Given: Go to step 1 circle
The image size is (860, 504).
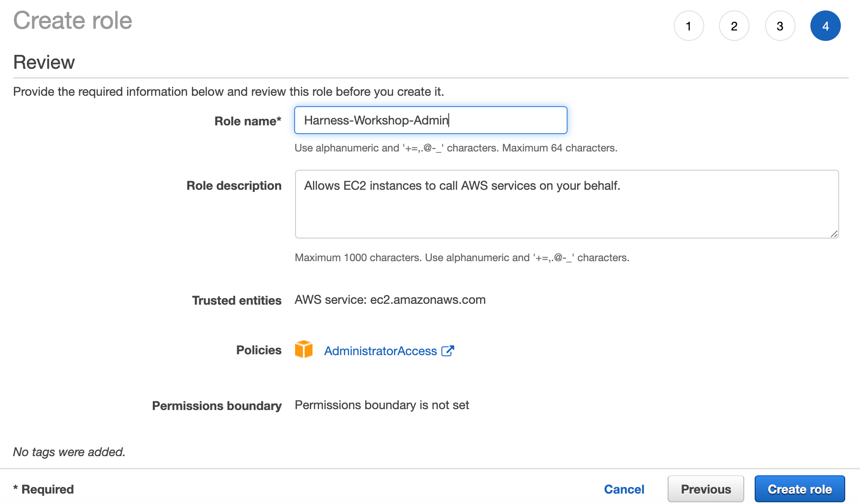Looking at the screenshot, I should tap(689, 26).
